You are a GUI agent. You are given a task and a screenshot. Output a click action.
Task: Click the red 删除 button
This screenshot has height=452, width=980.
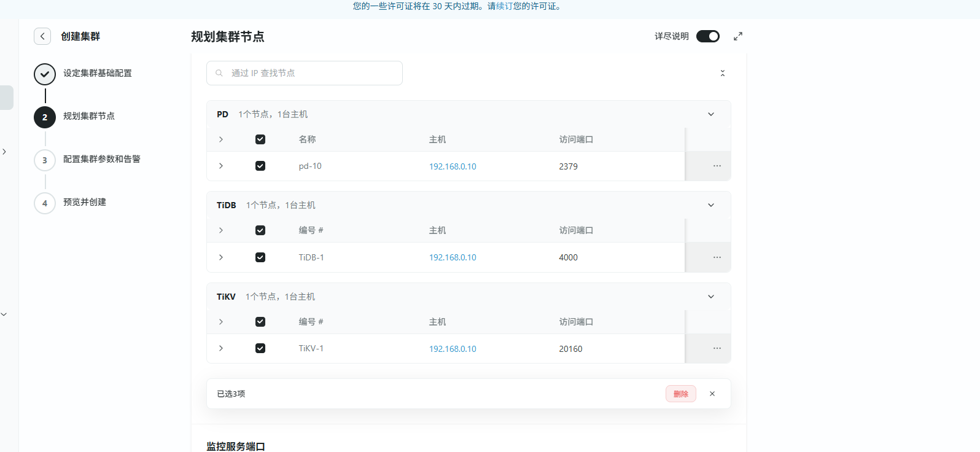click(x=680, y=394)
